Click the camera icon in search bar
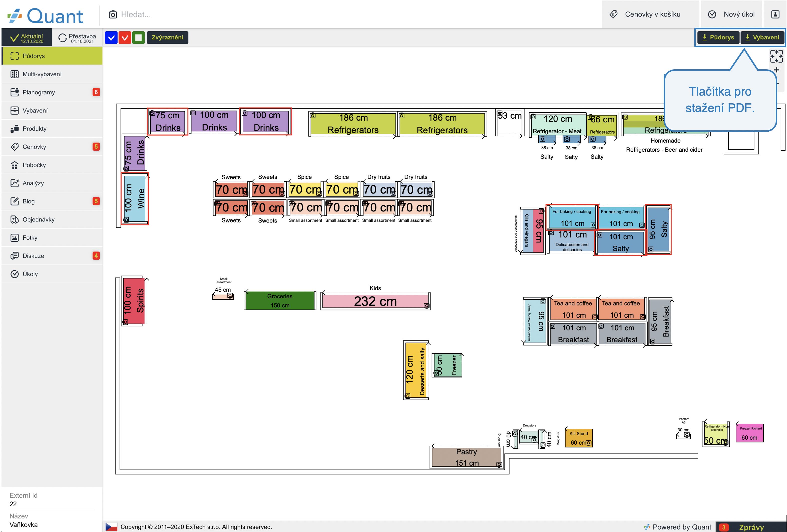 click(113, 15)
